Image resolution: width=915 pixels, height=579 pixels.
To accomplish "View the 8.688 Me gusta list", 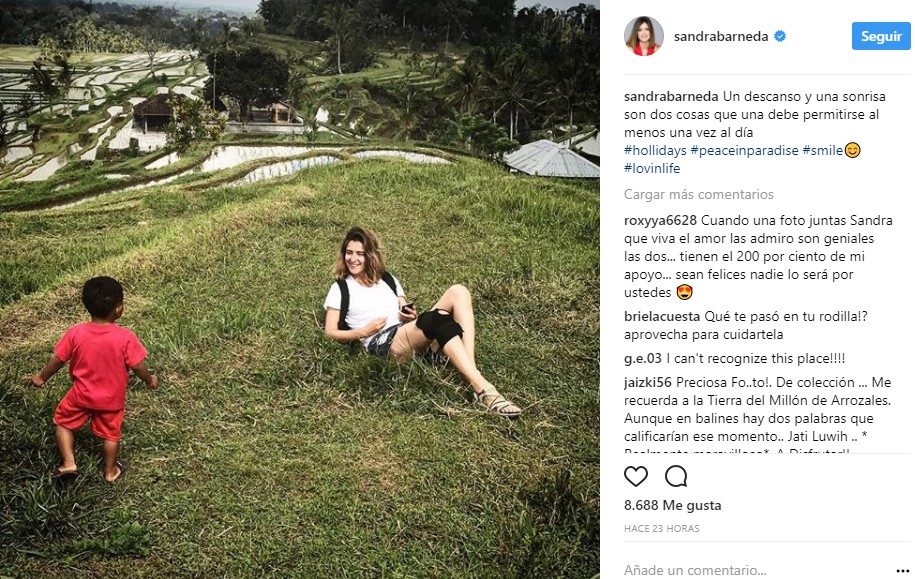I will [672, 505].
